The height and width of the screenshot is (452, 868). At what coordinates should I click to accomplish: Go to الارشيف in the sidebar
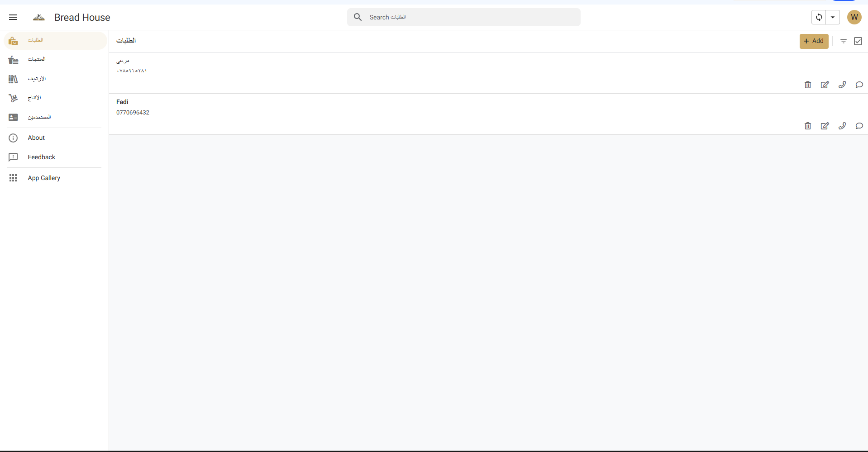37,79
